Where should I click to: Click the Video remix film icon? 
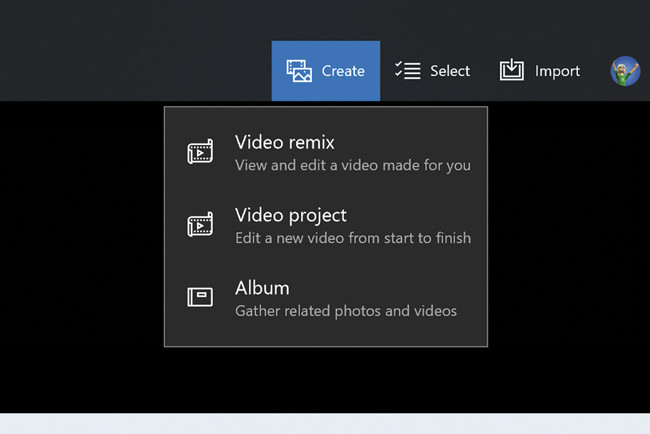pos(201,153)
